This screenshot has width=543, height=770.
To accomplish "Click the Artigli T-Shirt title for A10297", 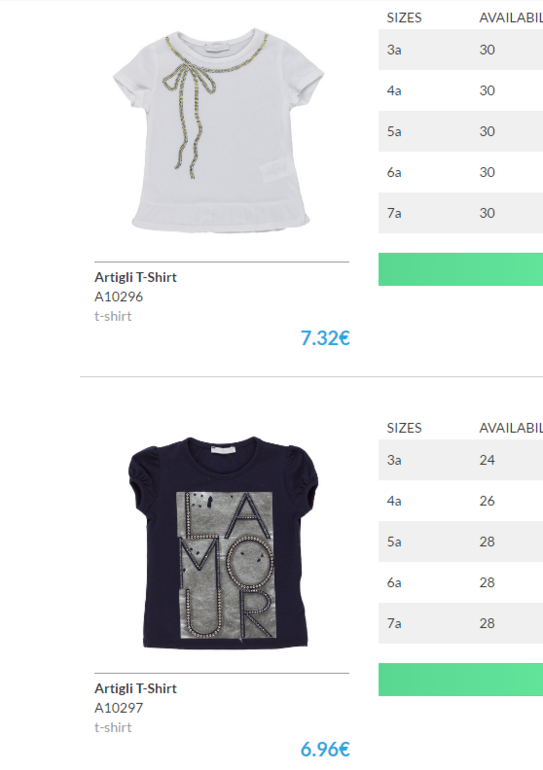I will [x=136, y=688].
